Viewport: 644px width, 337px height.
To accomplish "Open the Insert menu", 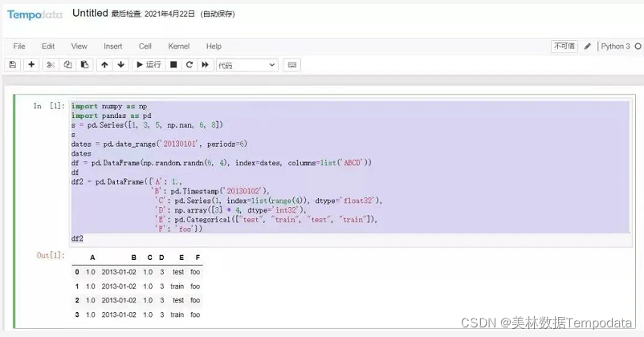I will [x=113, y=47].
